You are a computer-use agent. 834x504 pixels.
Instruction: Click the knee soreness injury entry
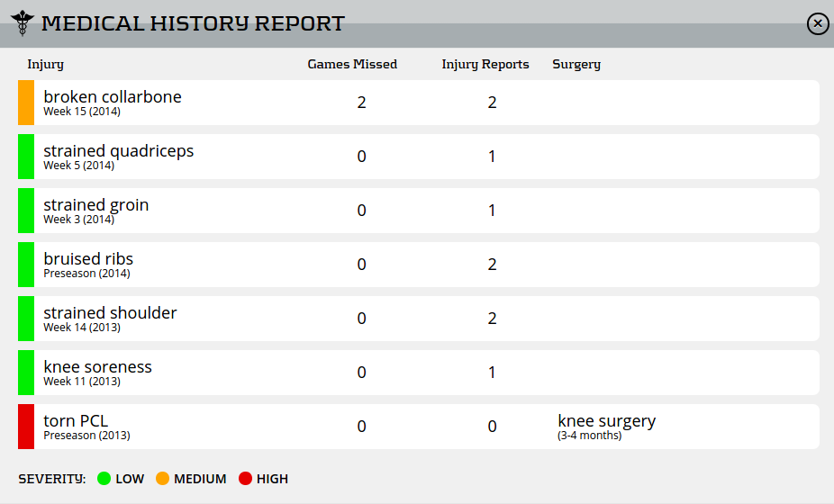[x=97, y=367]
